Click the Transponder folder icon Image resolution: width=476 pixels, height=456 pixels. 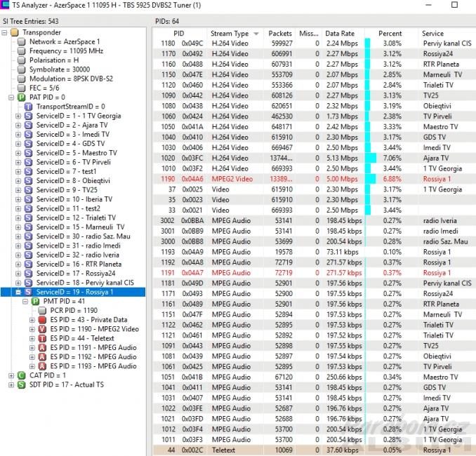tap(15, 32)
